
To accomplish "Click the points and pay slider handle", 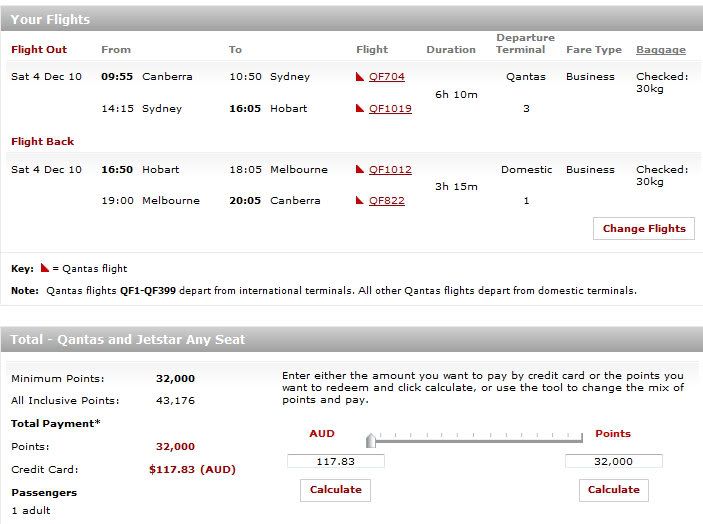I will (x=371, y=441).
